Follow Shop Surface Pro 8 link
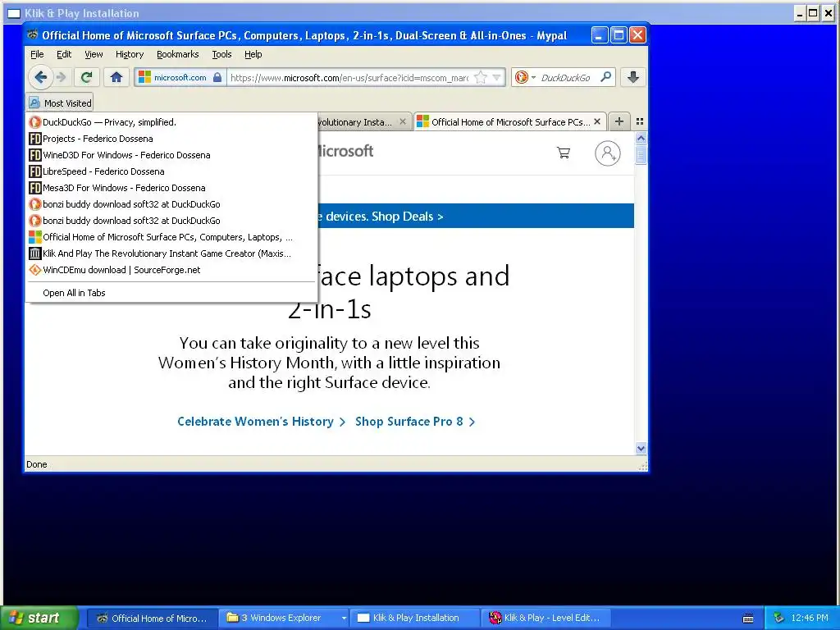Viewport: 840px width, 630px height. pyautogui.click(x=415, y=422)
